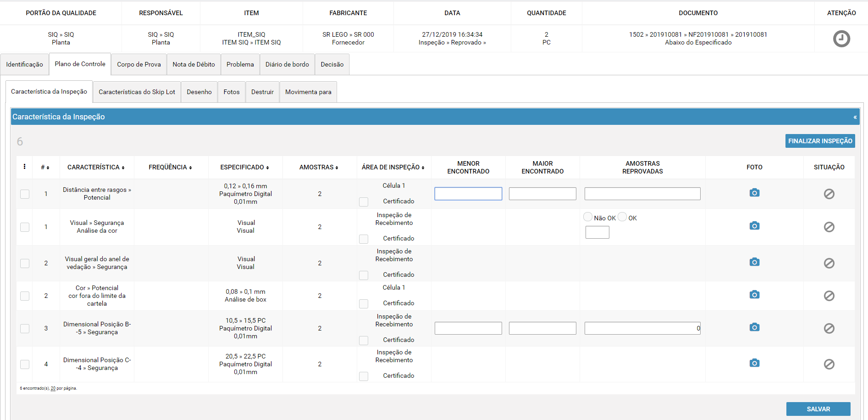Viewport: 868px width, 420px height.
Task: Check Certificado for Dimensional Posição B-5 row
Action: [364, 341]
